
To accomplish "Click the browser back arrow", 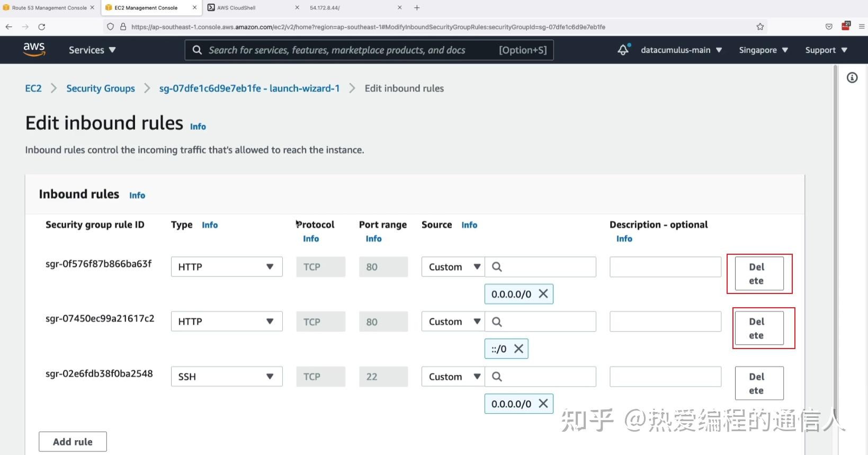I will 9,26.
